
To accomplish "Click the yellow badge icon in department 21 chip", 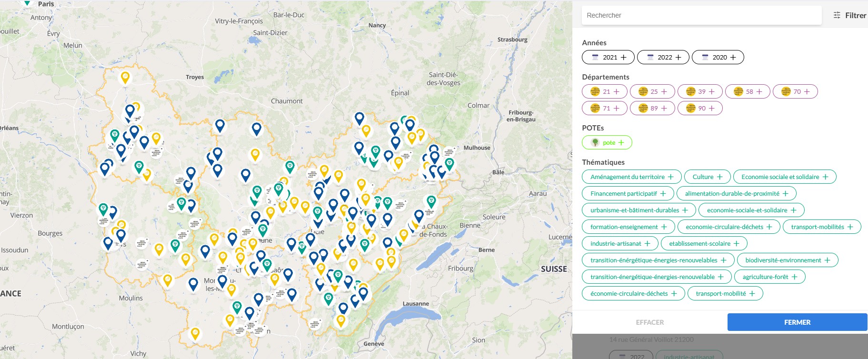I will click(x=595, y=91).
